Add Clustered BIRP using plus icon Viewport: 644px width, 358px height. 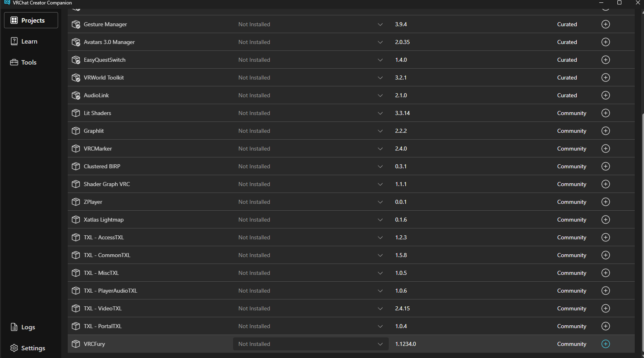click(606, 166)
